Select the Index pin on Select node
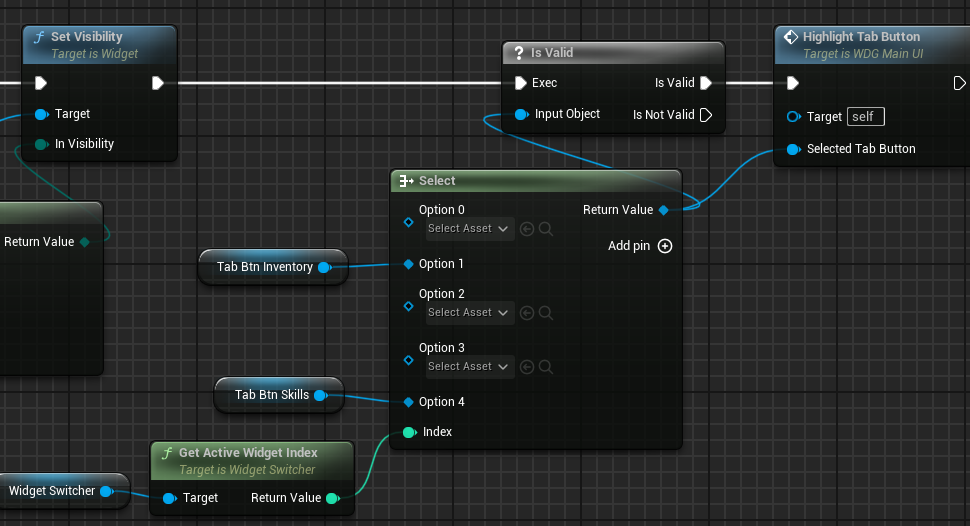970x526 pixels. pyautogui.click(x=410, y=432)
